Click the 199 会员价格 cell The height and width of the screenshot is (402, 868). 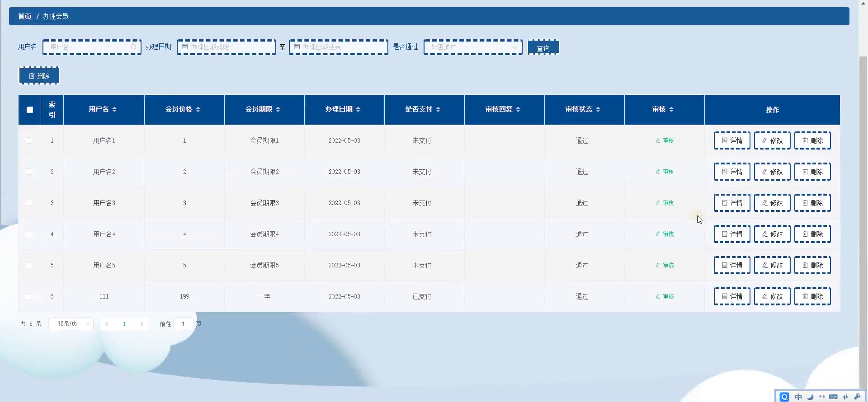click(x=184, y=296)
